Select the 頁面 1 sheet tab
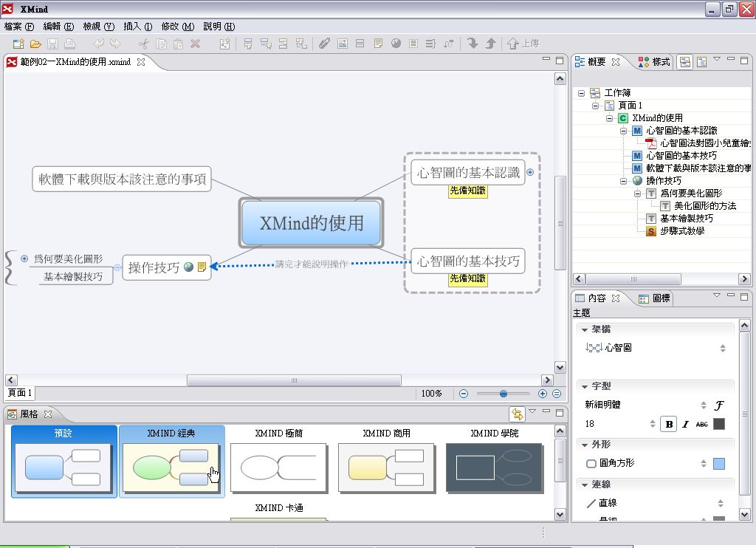Screen dimensions: 756x548 [20, 393]
